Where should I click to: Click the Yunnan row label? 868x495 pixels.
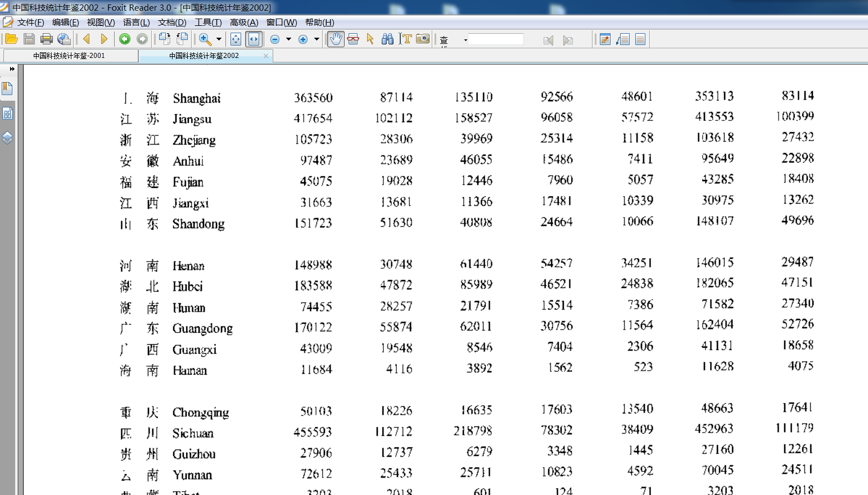pyautogui.click(x=192, y=475)
